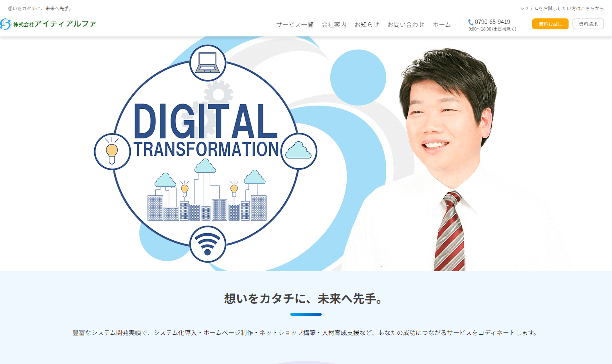Open the 会社案内 menu item
Screen dimensions: 612x364
[x=334, y=25]
